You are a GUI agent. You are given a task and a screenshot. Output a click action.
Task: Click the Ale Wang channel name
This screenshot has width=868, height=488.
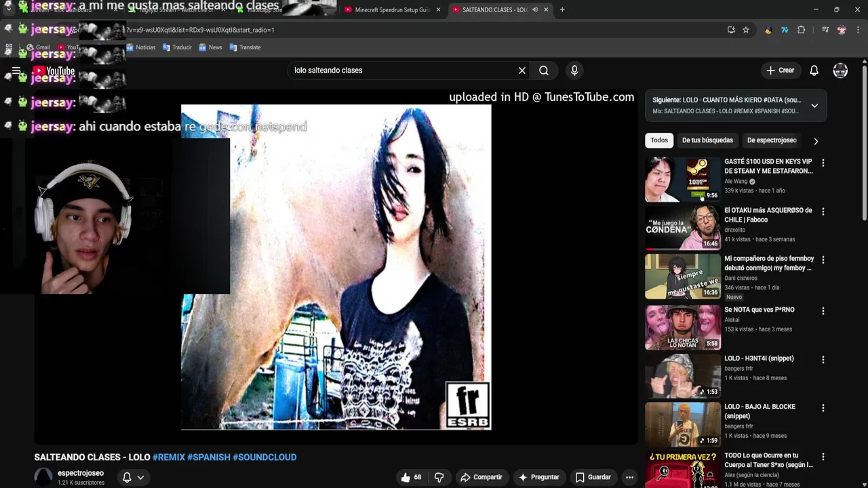736,182
